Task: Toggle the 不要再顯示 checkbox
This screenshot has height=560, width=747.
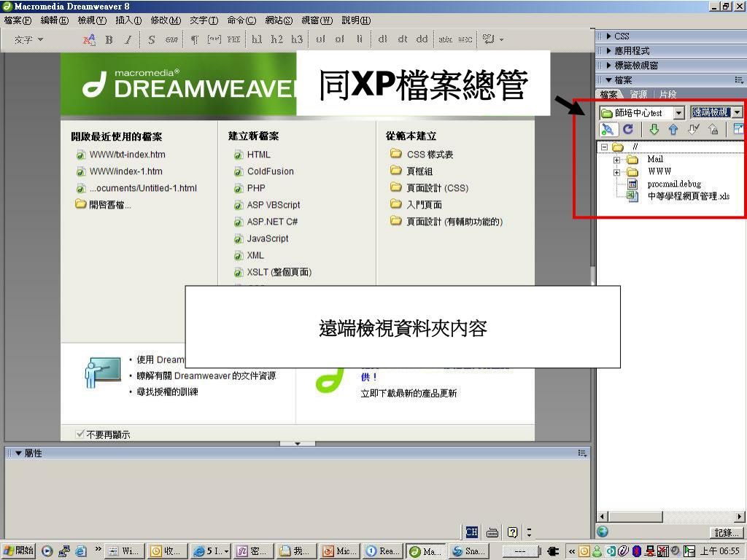Action: 80,434
